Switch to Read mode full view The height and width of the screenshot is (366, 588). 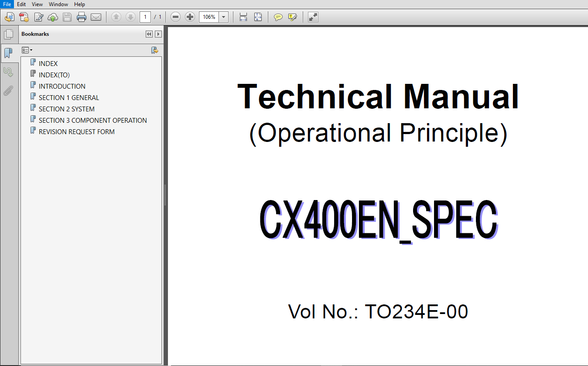[313, 17]
